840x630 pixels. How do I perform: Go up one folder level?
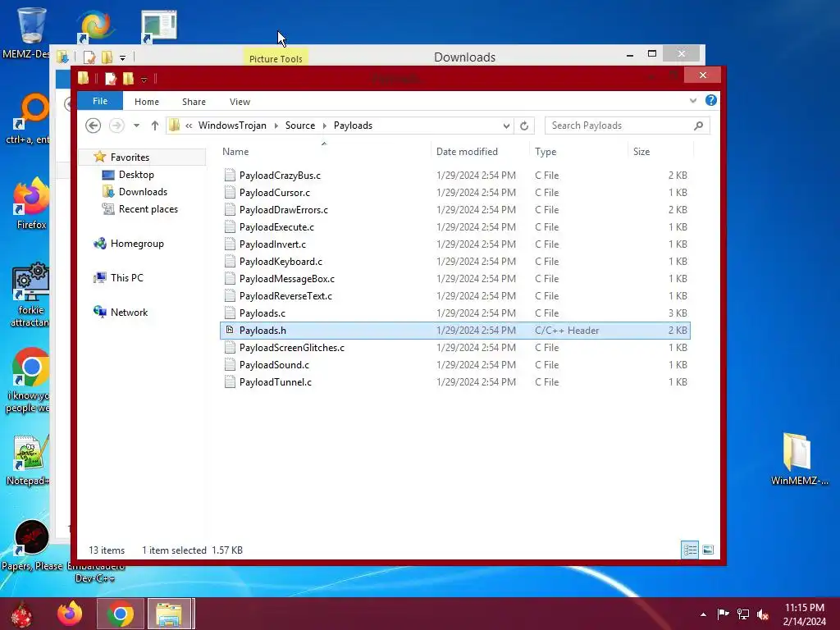155,126
